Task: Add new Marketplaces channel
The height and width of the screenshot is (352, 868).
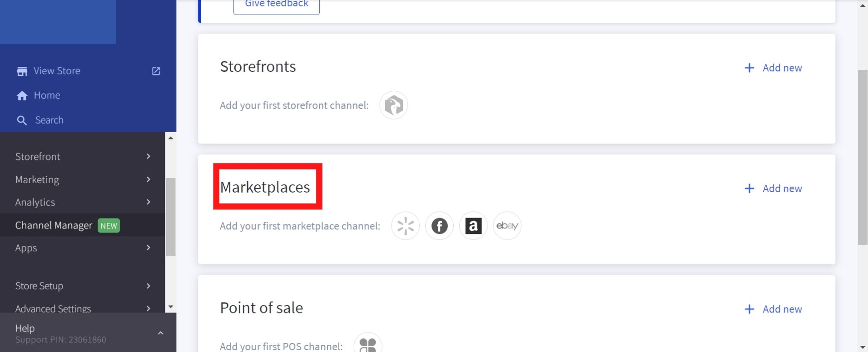Action: tap(773, 188)
